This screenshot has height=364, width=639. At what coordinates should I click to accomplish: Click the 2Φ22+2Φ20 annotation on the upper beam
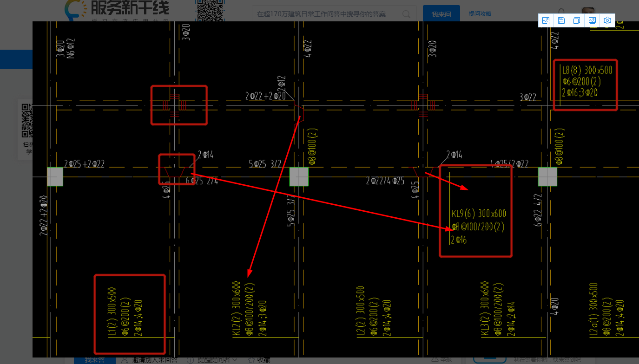[266, 96]
